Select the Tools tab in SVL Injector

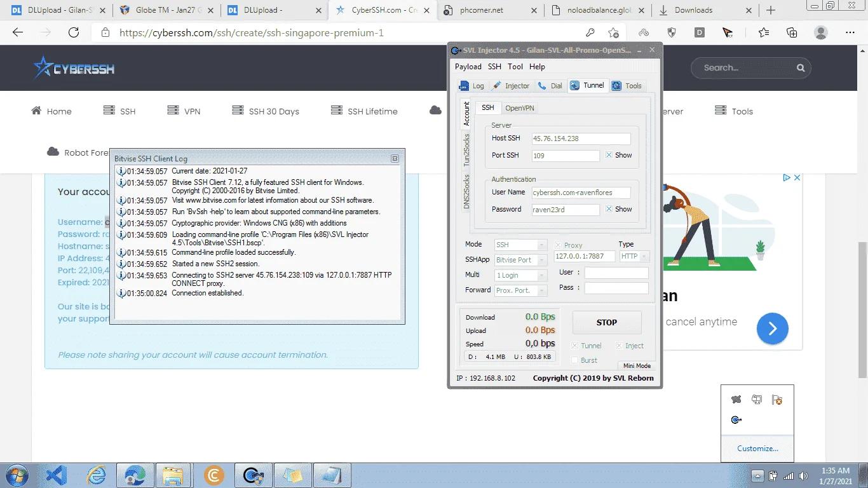pyautogui.click(x=627, y=86)
